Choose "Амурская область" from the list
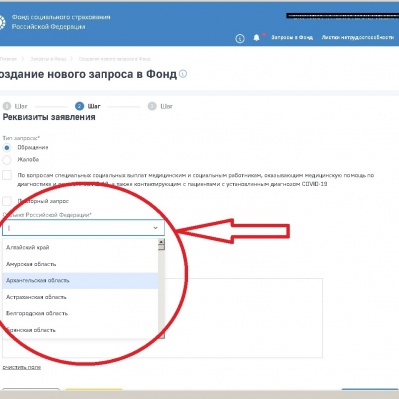399x399 pixels. point(80,264)
